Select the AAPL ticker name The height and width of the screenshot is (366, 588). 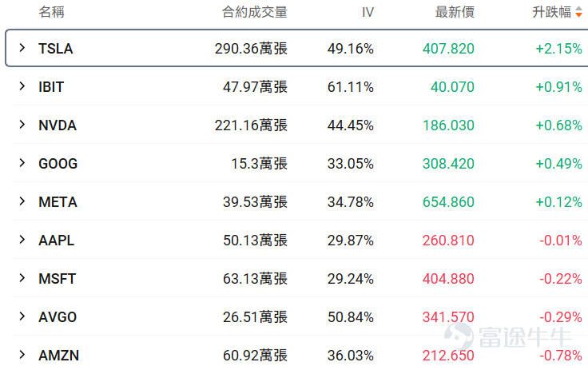pos(56,241)
